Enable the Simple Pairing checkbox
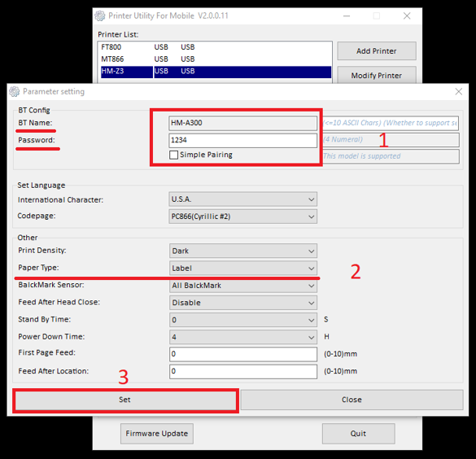 tap(173, 155)
